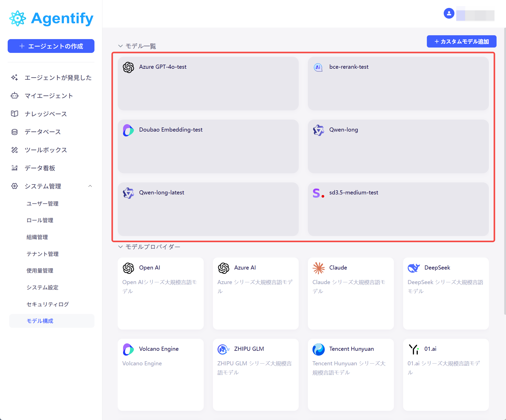
Task: Click the エージェントの作成 button
Action: pyautogui.click(x=51, y=46)
